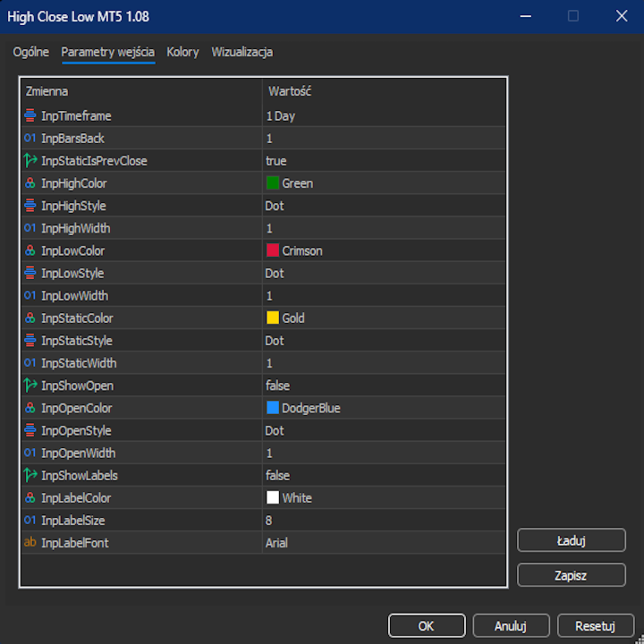Click the color icon beside InpHighColor

(30, 182)
